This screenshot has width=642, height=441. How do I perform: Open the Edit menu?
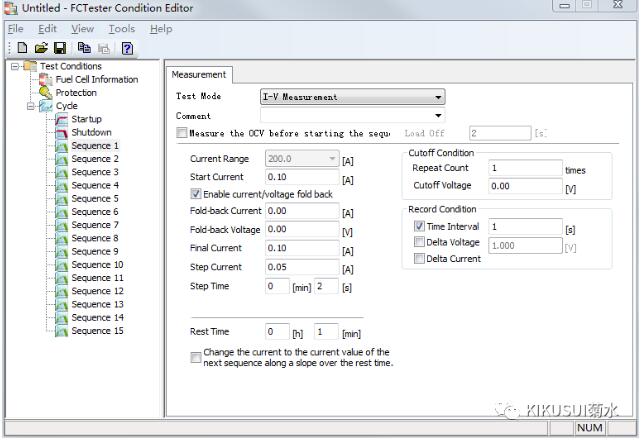(x=47, y=29)
